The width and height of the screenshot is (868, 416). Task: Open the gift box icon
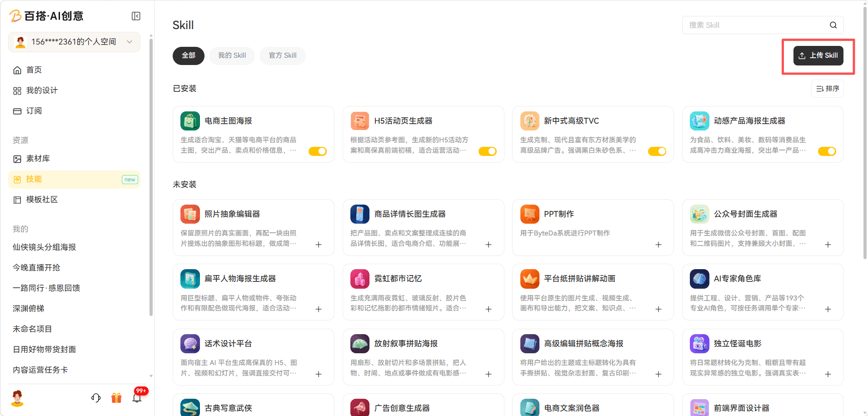[x=116, y=398]
